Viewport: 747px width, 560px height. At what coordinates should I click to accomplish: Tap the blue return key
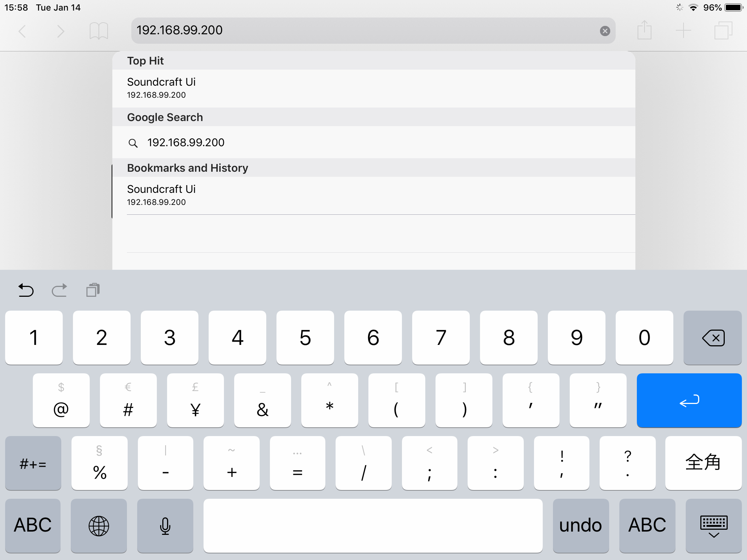click(x=689, y=400)
